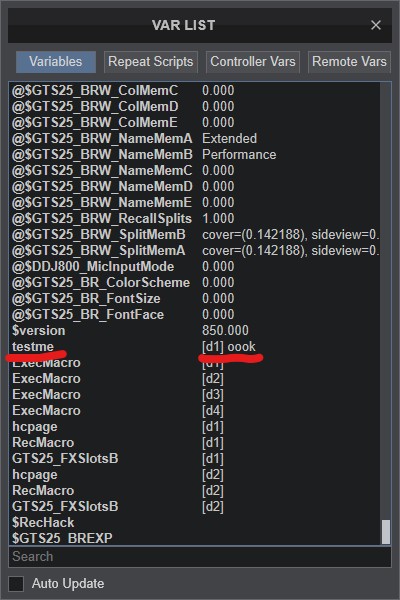Viewport: 400px width, 600px height.
Task: Select the GTS25_FXSlotsB [d2] entry
Action: (x=195, y=507)
